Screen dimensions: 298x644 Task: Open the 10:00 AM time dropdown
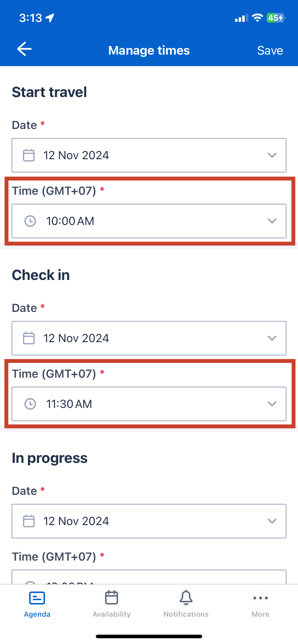point(272,221)
